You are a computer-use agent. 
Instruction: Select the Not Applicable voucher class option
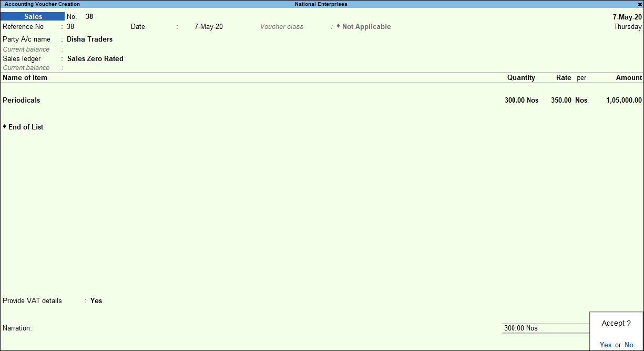(365, 26)
